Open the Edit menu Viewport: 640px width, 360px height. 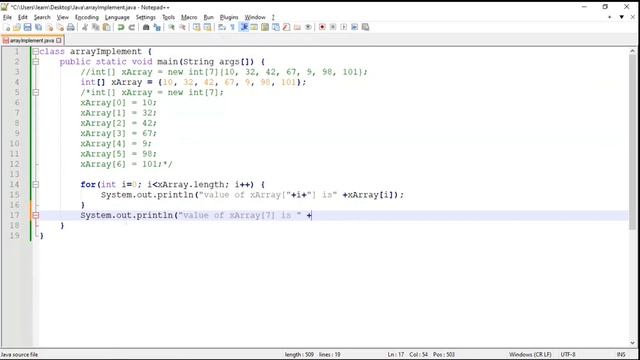click(x=22, y=17)
